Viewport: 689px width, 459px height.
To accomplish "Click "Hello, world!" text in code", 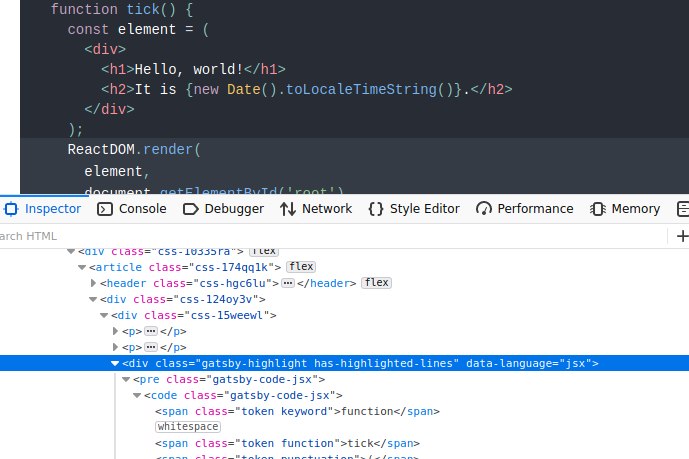I will [x=189, y=69].
